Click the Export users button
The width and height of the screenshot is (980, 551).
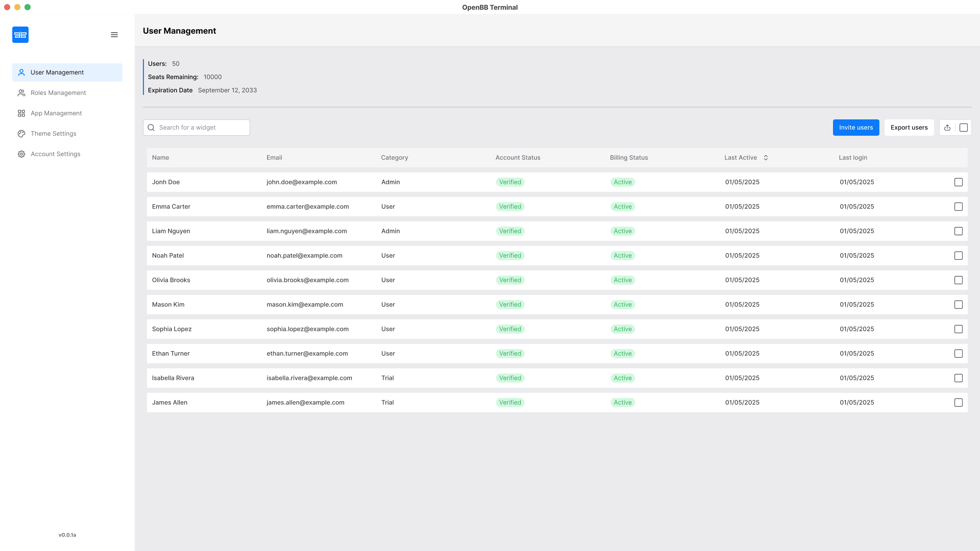coord(909,128)
